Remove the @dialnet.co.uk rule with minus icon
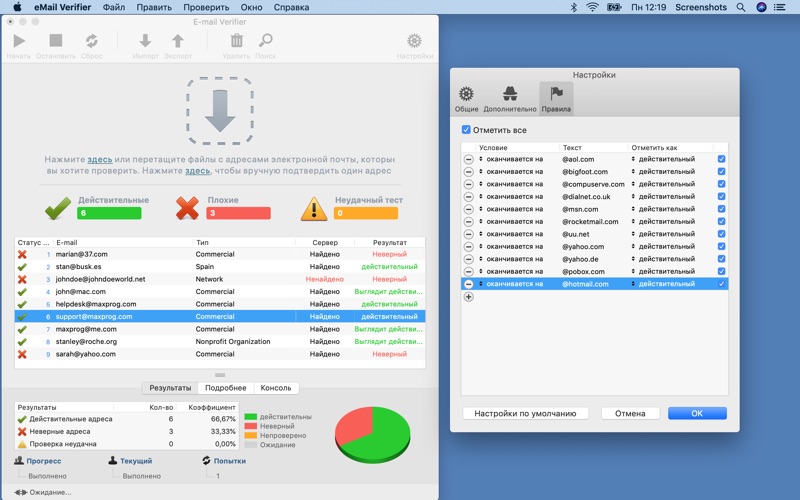This screenshot has width=800, height=500. click(468, 196)
